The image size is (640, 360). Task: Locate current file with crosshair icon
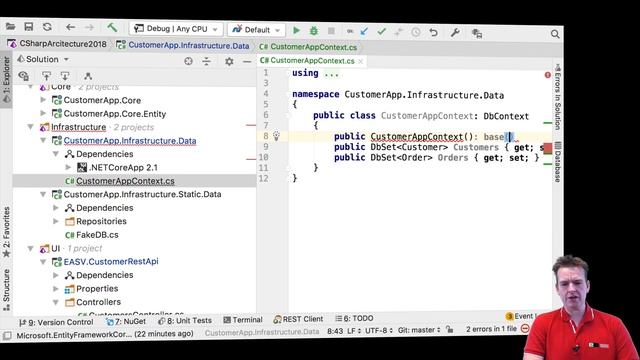[188, 61]
